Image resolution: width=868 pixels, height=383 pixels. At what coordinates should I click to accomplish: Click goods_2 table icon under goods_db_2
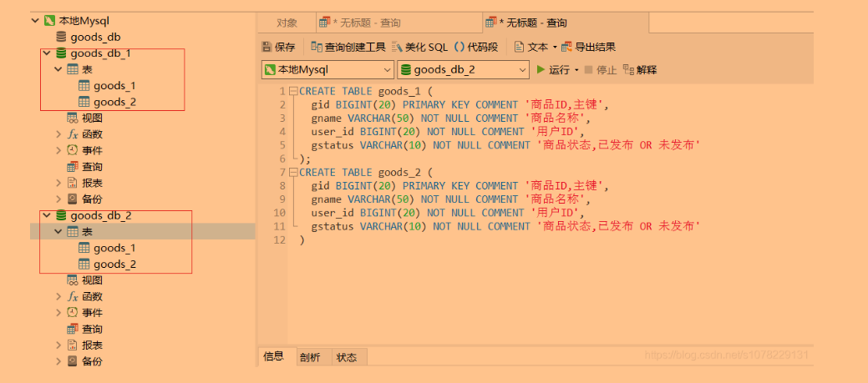pos(84,265)
